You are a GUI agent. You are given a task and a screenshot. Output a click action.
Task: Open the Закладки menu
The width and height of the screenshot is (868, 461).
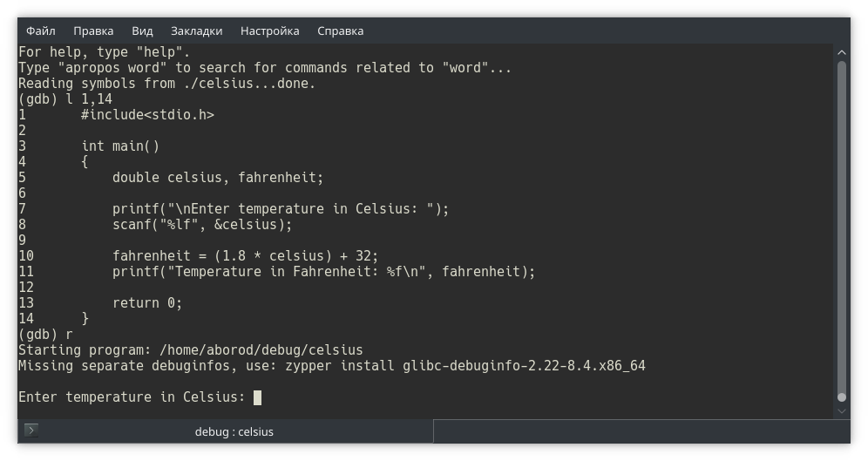click(x=196, y=31)
